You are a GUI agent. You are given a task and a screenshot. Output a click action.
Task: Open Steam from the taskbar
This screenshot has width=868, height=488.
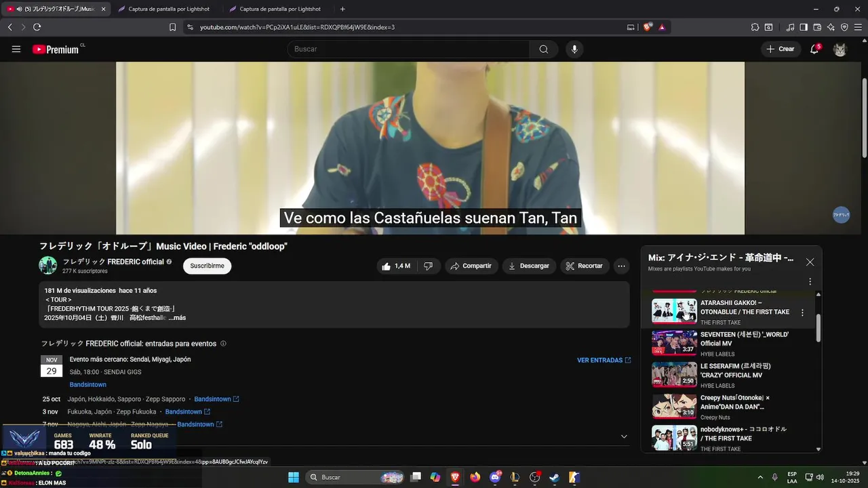554,477
